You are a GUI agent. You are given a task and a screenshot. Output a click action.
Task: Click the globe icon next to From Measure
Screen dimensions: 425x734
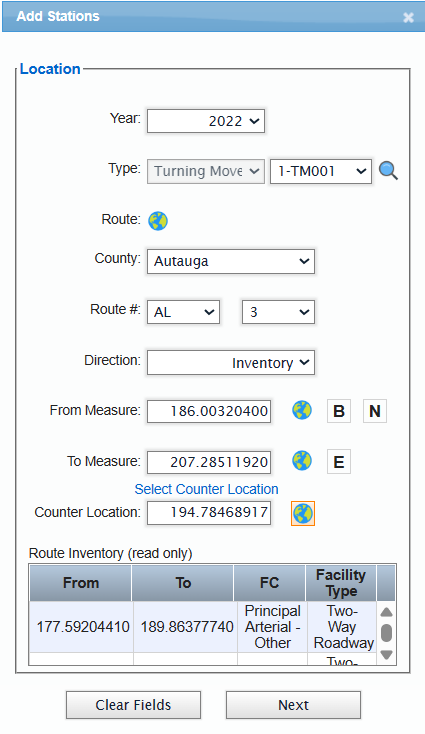click(x=302, y=411)
